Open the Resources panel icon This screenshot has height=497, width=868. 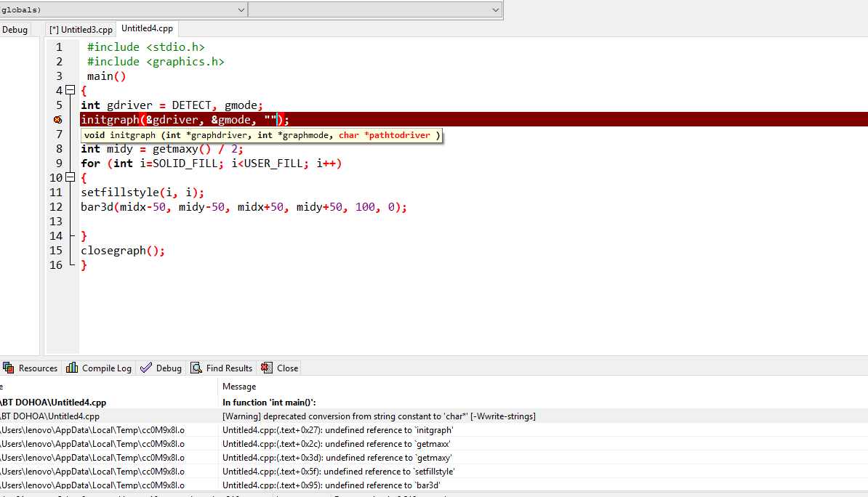[x=8, y=368]
